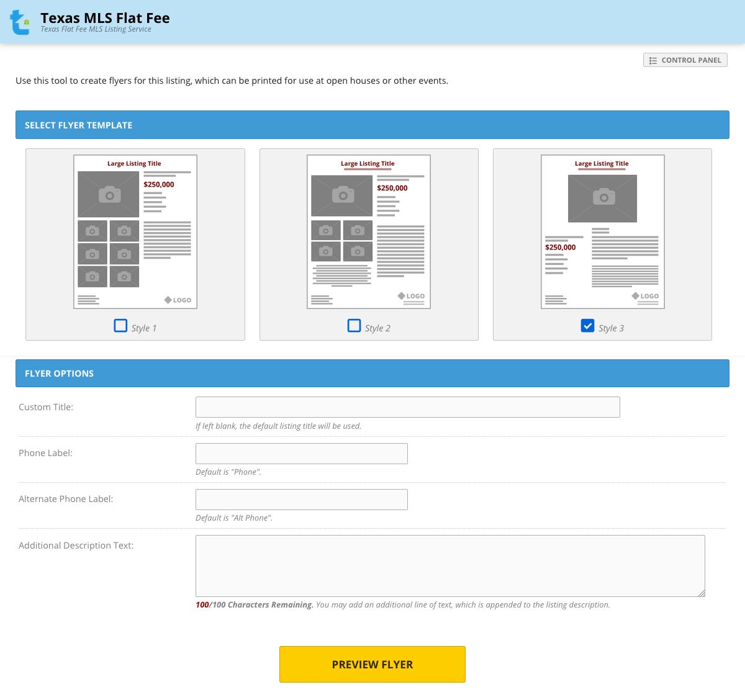Select the Style 2 flyer template thumbnail
Screen dimensions: 745x700
click(369, 231)
